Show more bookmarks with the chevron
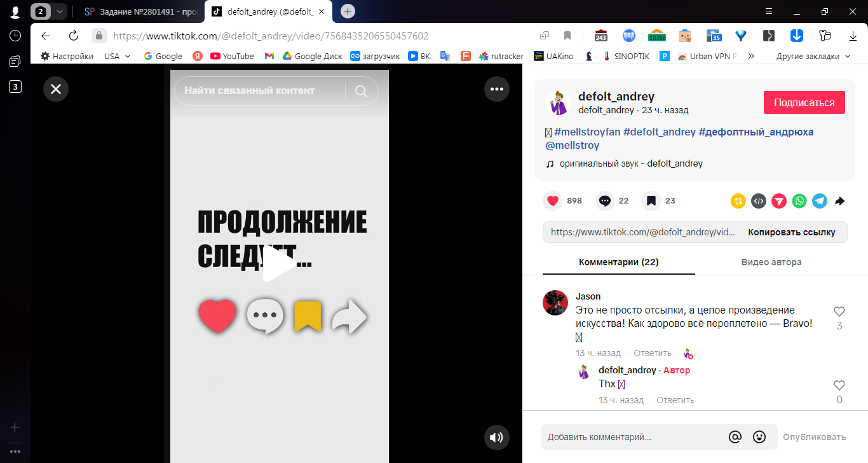 [x=751, y=56]
